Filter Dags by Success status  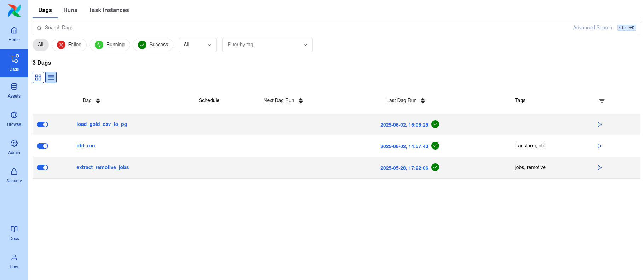click(x=153, y=45)
